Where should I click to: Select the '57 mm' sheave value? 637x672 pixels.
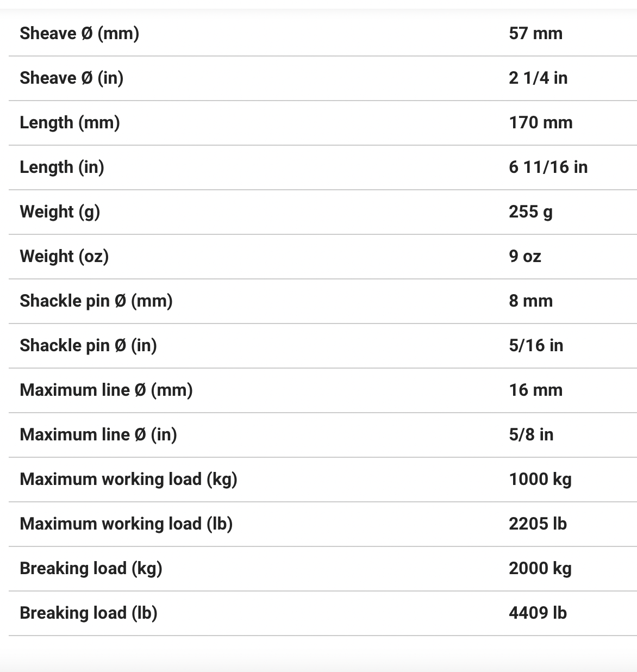click(x=535, y=34)
